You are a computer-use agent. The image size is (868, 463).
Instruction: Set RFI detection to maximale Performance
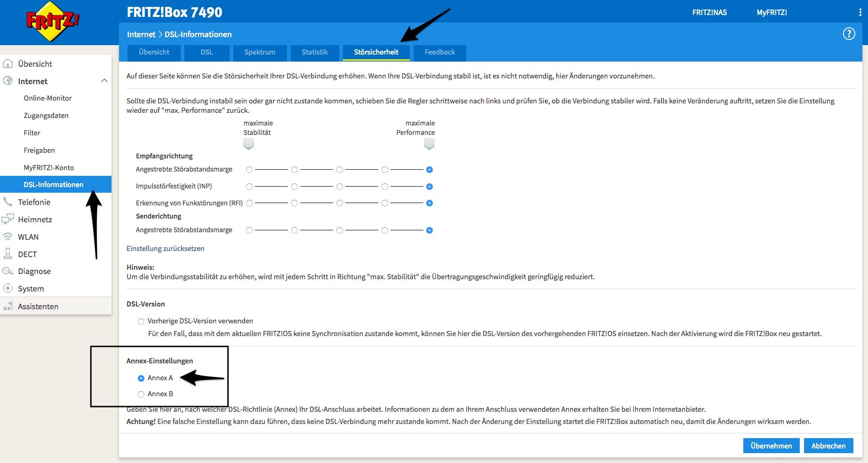(x=430, y=203)
